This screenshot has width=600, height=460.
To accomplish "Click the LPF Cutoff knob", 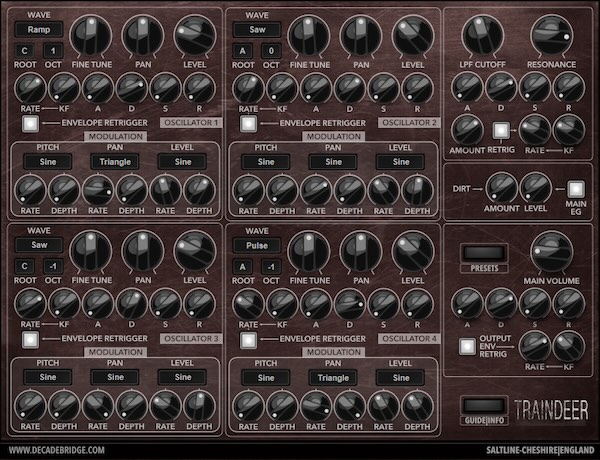I will coord(483,36).
